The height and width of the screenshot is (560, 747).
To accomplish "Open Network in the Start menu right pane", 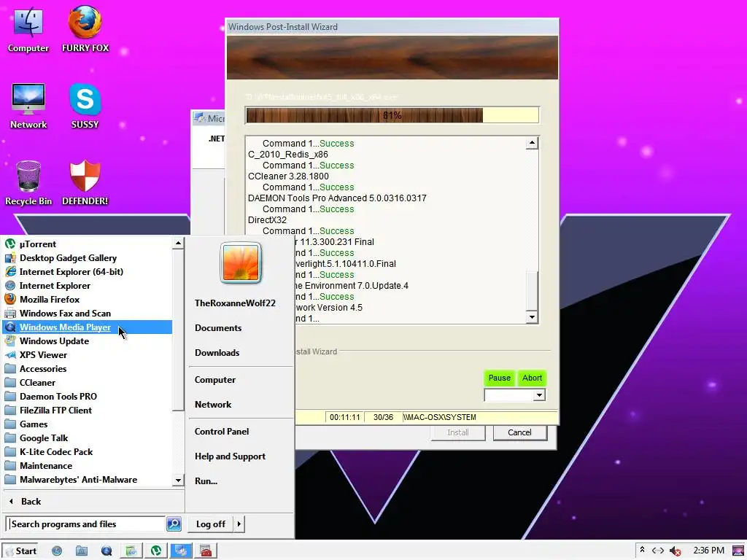I will pyautogui.click(x=213, y=404).
